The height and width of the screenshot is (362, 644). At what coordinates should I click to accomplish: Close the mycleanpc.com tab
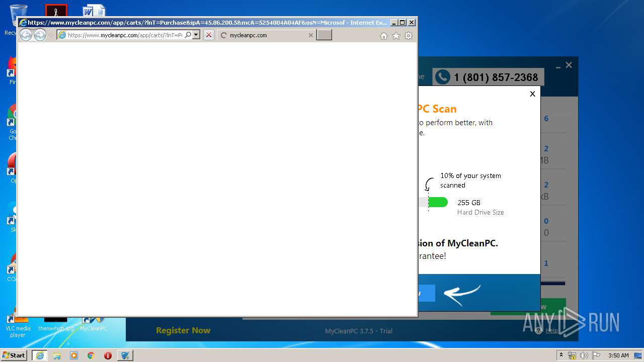tap(310, 35)
